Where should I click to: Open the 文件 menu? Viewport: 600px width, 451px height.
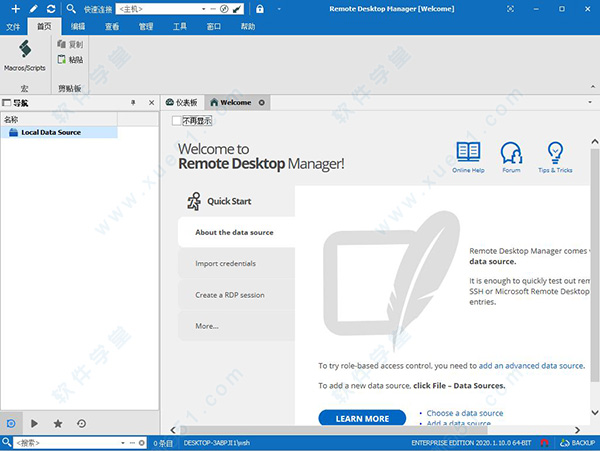pos(13,27)
